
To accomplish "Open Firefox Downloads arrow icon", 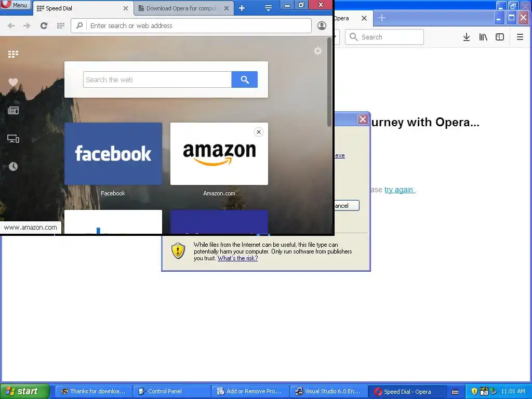I will point(467,37).
